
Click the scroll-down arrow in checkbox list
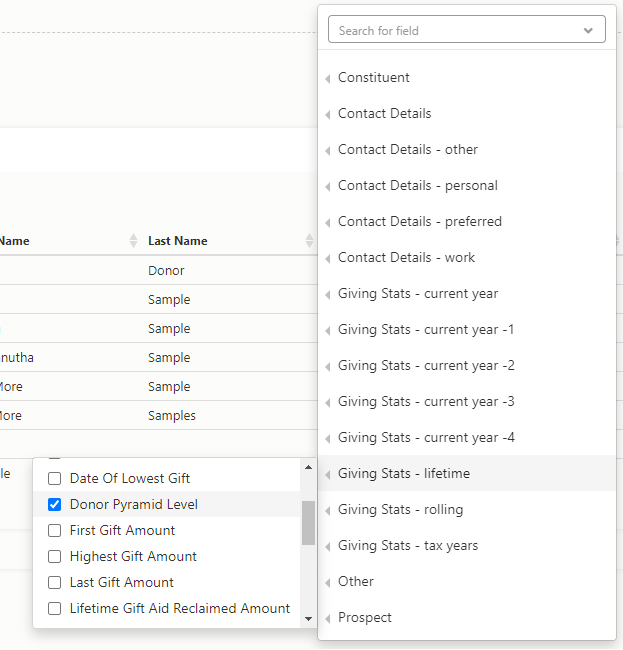[308, 619]
